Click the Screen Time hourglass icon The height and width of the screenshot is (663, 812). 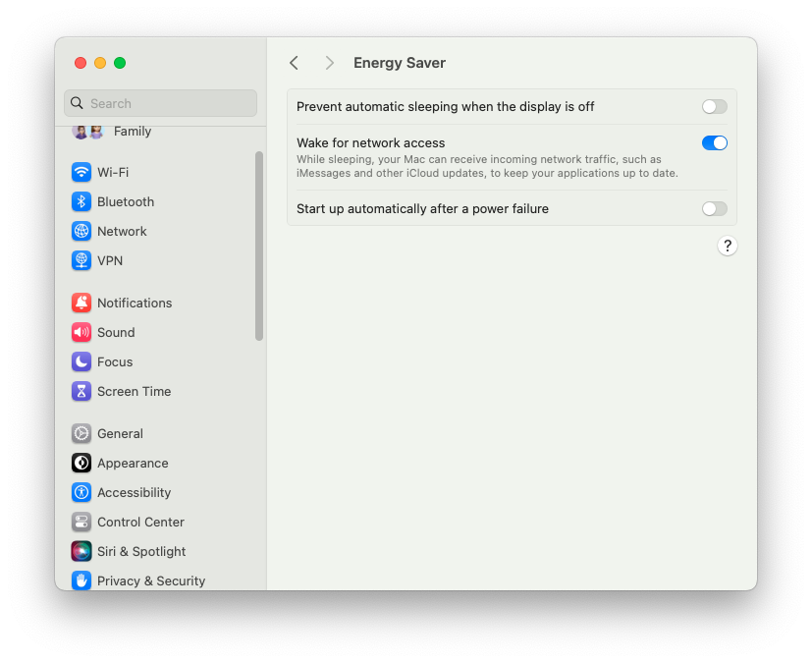[81, 391]
